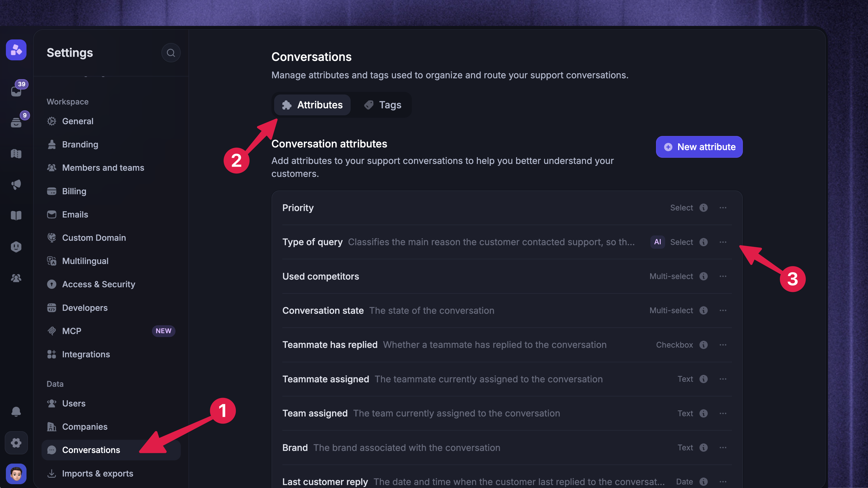Viewport: 868px width, 488px height.
Task: Click the AI badge on Type of query
Action: point(657,242)
